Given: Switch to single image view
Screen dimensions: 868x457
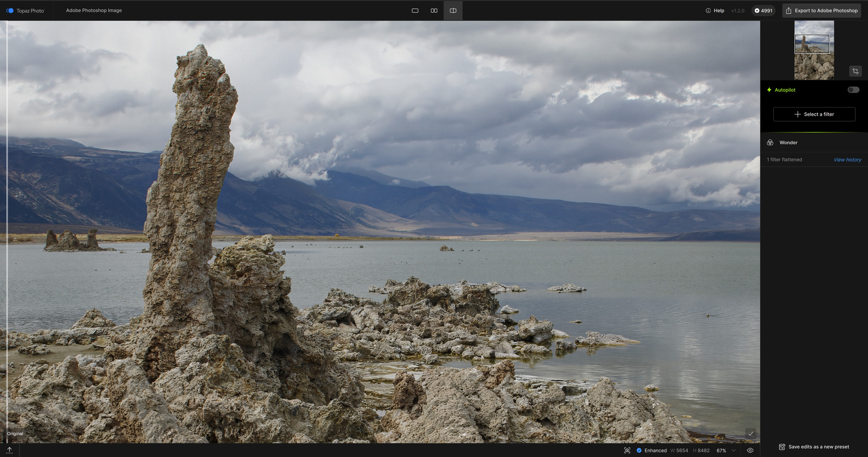Looking at the screenshot, I should (415, 10).
